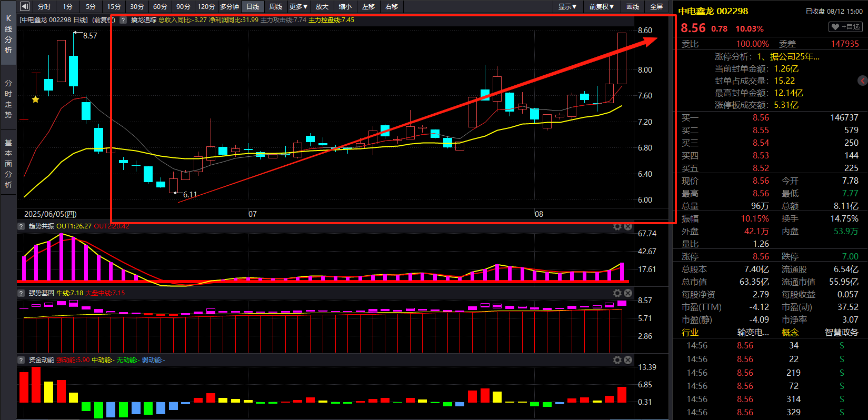Close the 资金动能 indicator panel
The image size is (868, 420).
[628, 360]
